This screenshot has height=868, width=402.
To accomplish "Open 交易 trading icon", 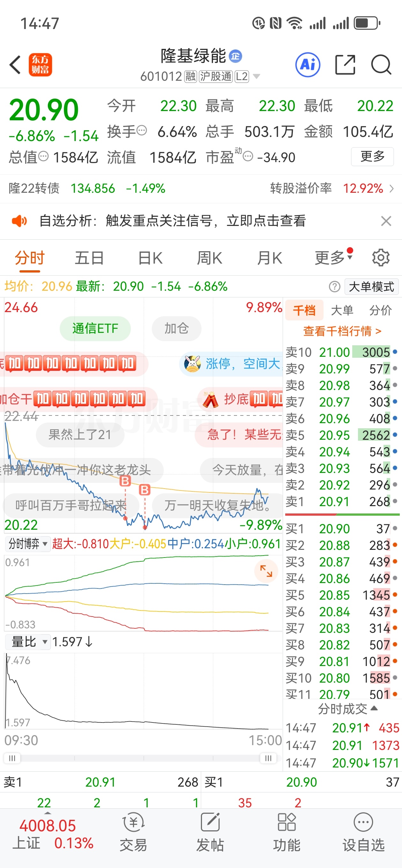I will click(133, 832).
